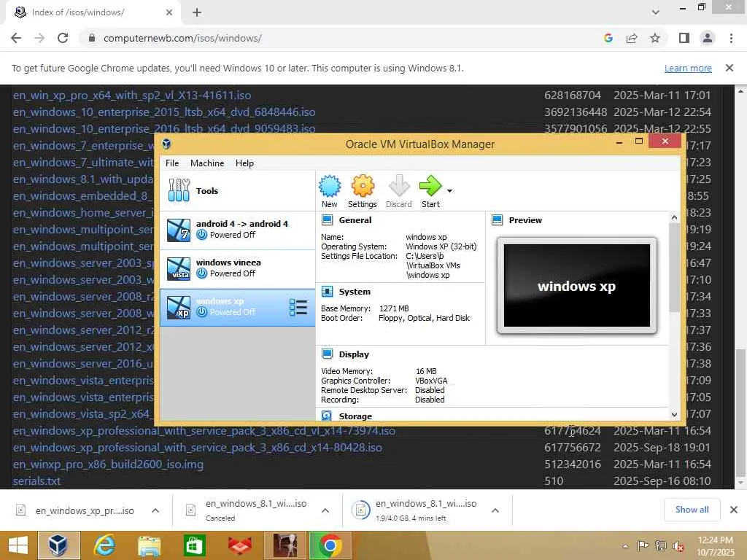Click the windows xp preview thumbnail
Viewport: 747px width, 560px height.
[x=577, y=285]
